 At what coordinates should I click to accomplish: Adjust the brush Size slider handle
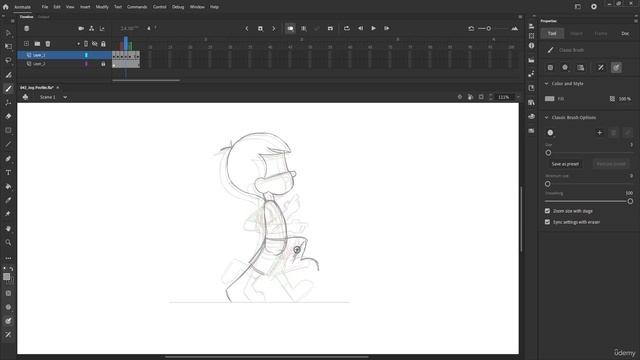[548, 153]
